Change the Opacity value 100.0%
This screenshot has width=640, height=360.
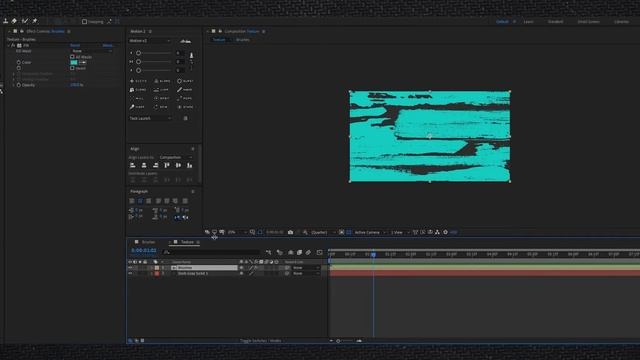pyautogui.click(x=77, y=85)
